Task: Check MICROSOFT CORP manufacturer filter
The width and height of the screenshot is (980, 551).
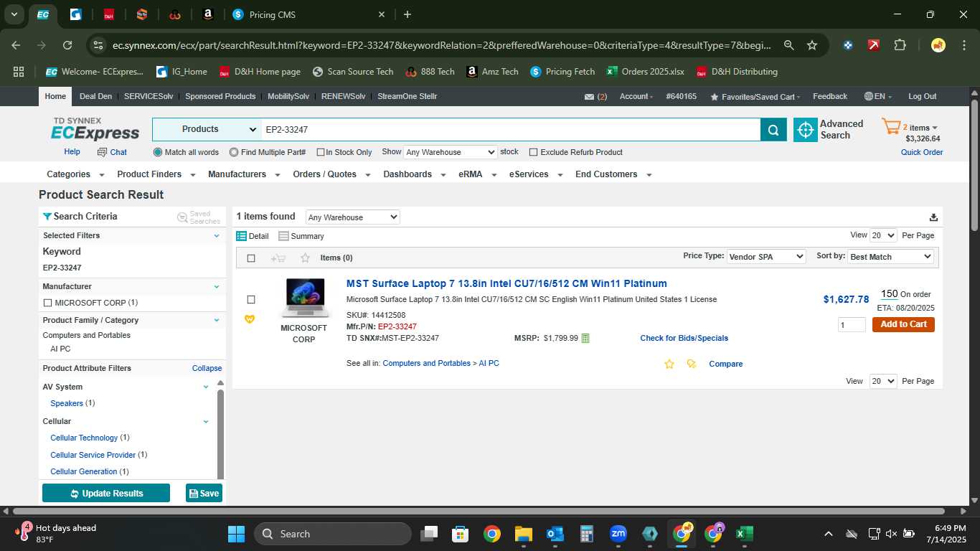Action: pos(47,303)
